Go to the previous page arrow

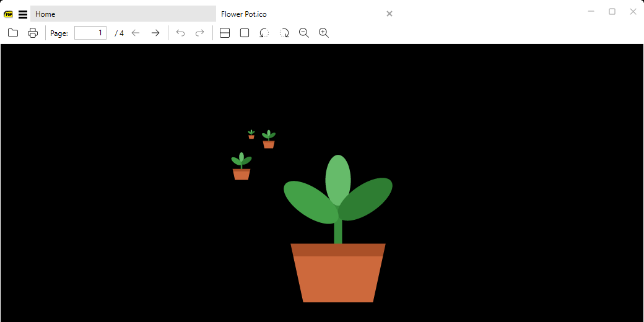click(136, 33)
